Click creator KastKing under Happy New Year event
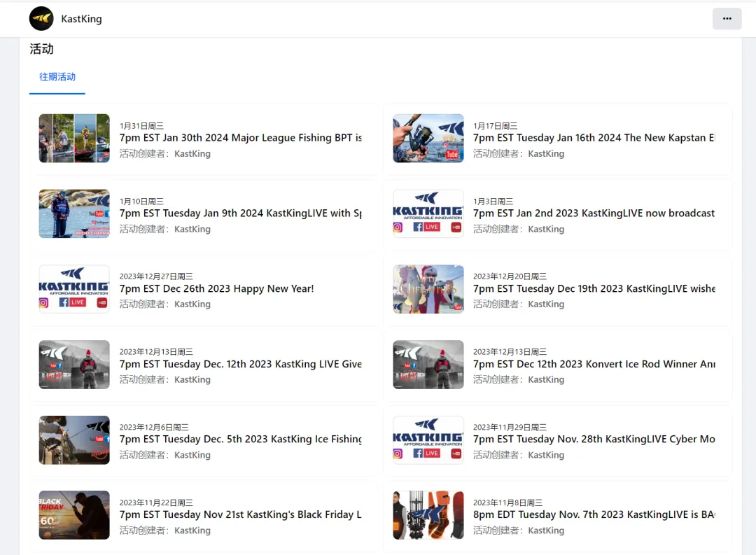The width and height of the screenshot is (756, 555). point(192,304)
